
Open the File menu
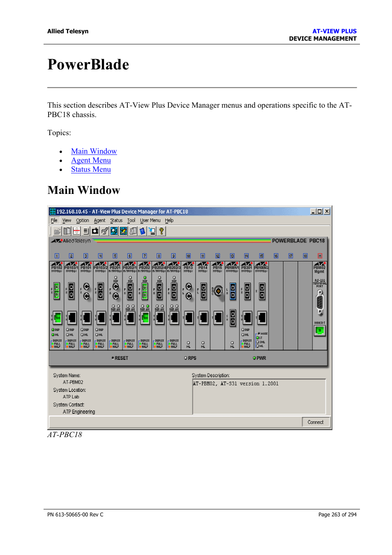pos(54,221)
